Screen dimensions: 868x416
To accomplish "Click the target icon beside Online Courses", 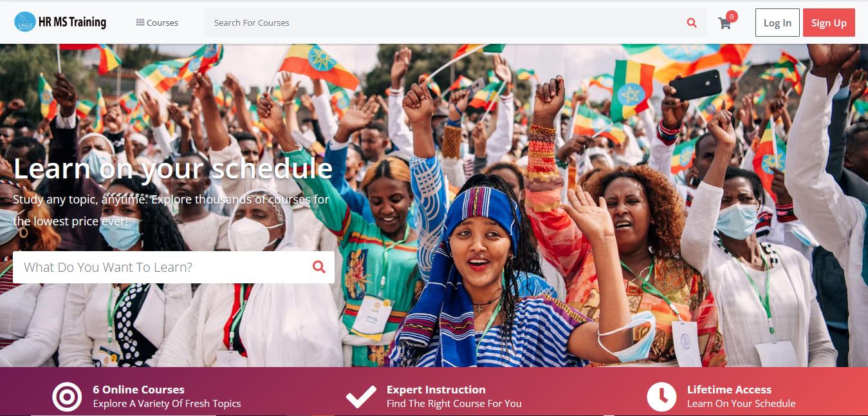I will click(67, 397).
